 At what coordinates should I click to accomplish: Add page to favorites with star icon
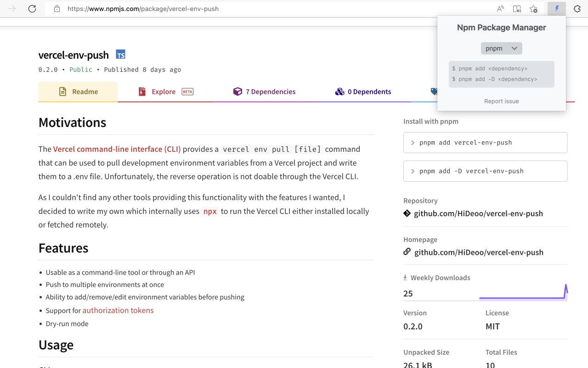[533, 9]
